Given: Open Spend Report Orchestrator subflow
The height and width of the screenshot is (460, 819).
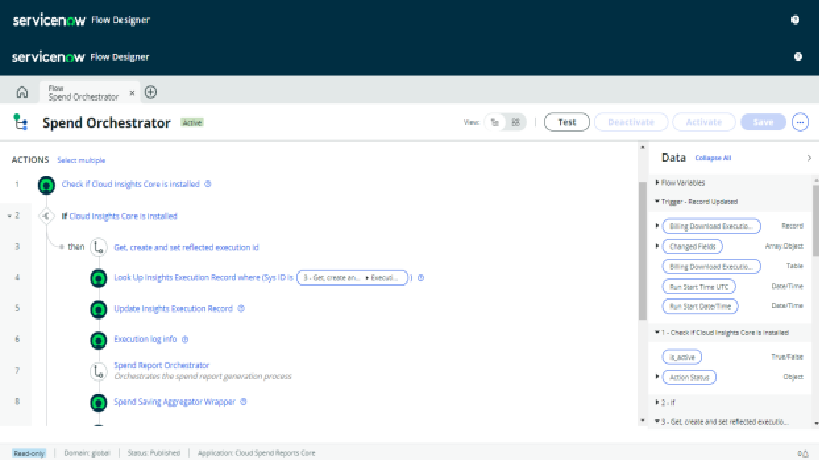Looking at the screenshot, I should (x=161, y=365).
